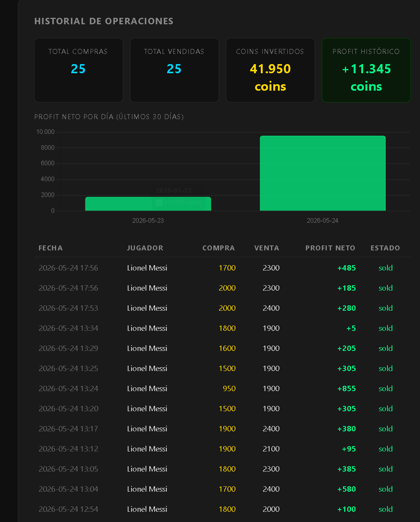
Task: Click the +380 profit value
Action: 346,429
